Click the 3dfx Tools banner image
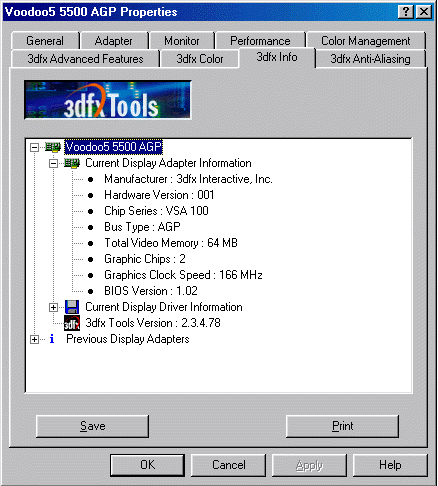Screen dimensions: 438x486 point(108,100)
